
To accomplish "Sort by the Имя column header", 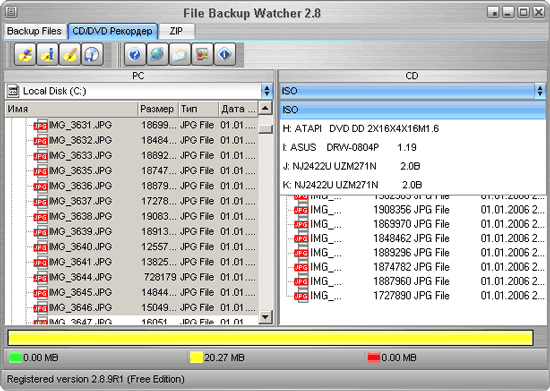I will (72, 109).
